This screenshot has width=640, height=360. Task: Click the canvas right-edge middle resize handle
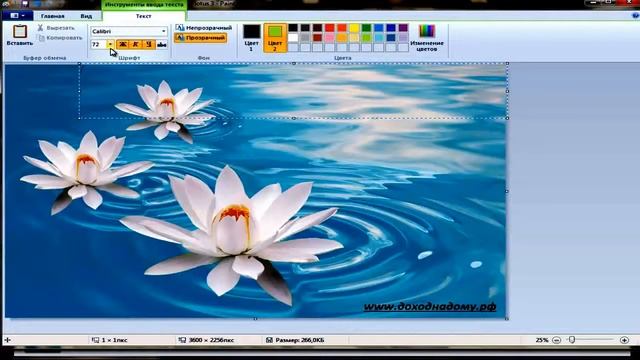tap(507, 191)
